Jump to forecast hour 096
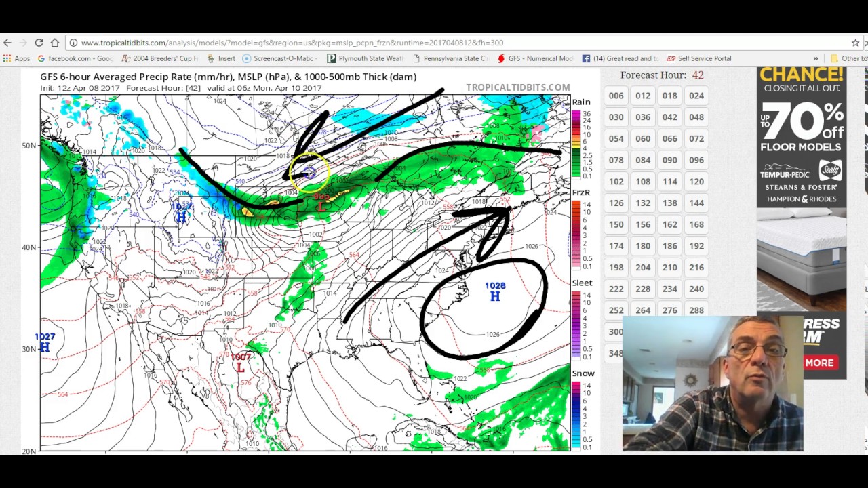Image resolution: width=868 pixels, height=488 pixels. click(696, 160)
